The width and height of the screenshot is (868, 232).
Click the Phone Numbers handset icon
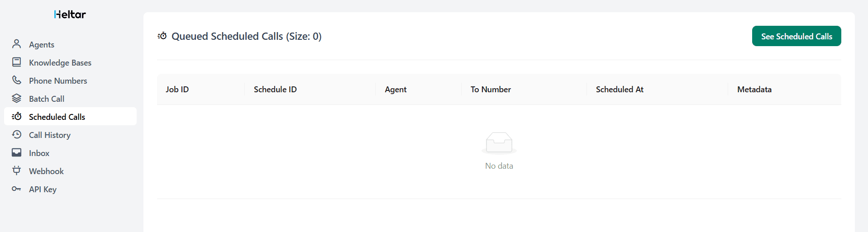(17, 80)
